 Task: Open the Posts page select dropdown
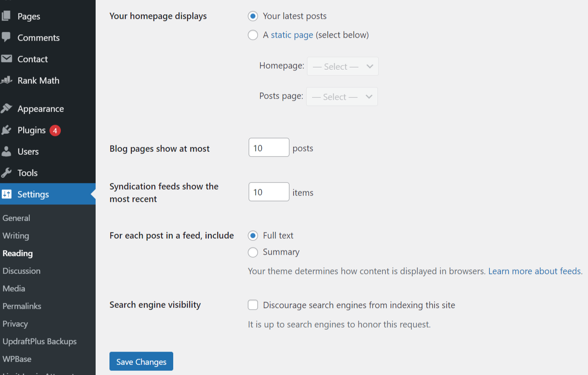click(342, 96)
